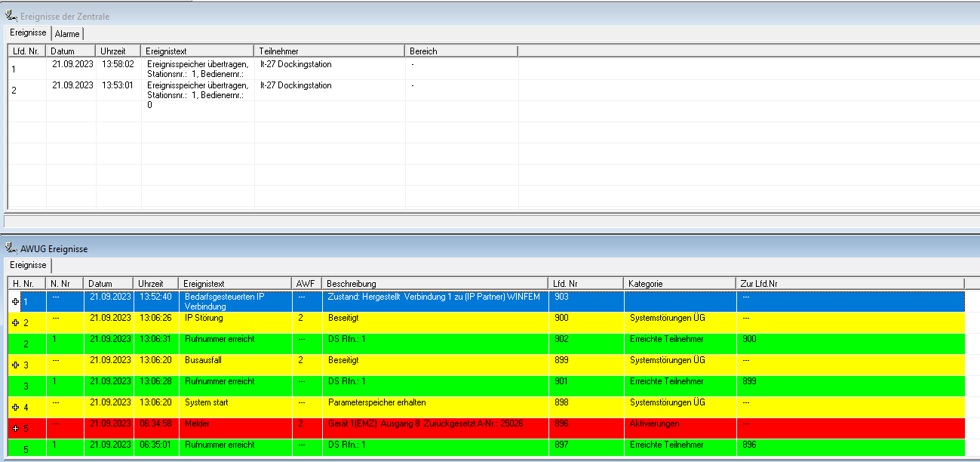Click lt-27 Dockingstation in the 13:58:02 row
980x462 pixels.
coord(296,64)
